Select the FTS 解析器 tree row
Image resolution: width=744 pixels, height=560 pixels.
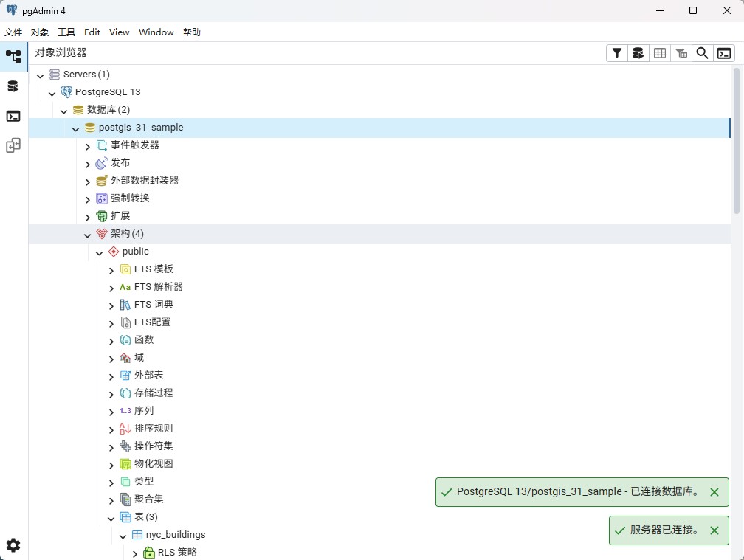pos(379,287)
